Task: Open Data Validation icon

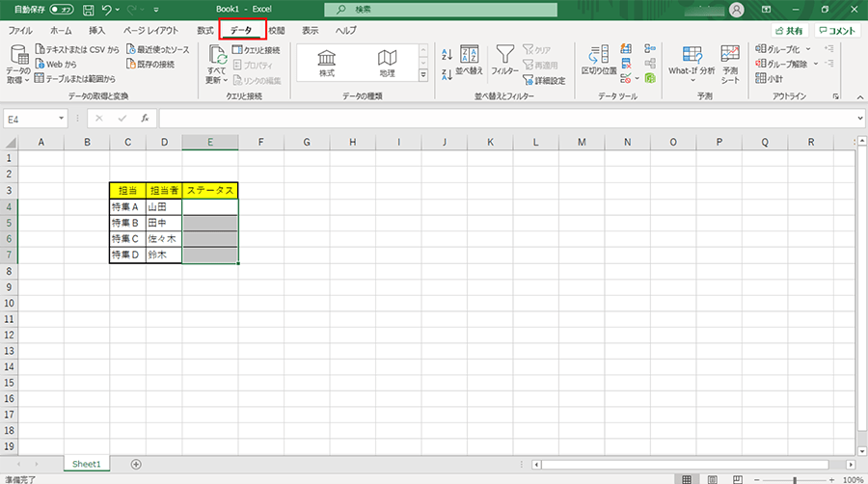Action: pyautogui.click(x=626, y=78)
